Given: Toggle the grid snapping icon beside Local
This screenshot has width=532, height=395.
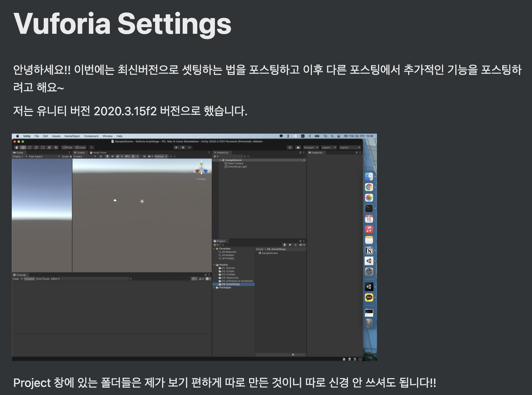Looking at the screenshot, I should pyautogui.click(x=91, y=147).
